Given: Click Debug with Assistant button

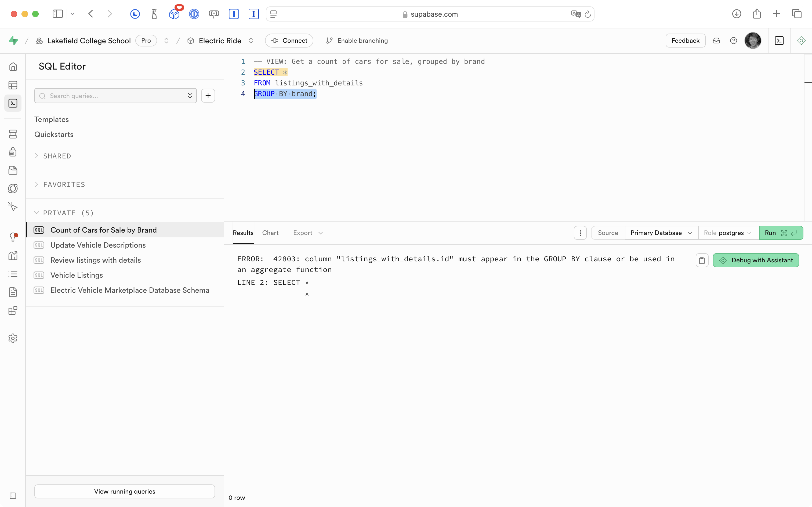Looking at the screenshot, I should click(756, 260).
